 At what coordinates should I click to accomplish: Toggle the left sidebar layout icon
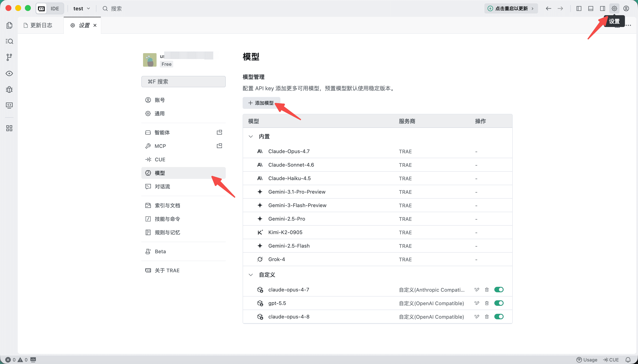[x=579, y=8]
